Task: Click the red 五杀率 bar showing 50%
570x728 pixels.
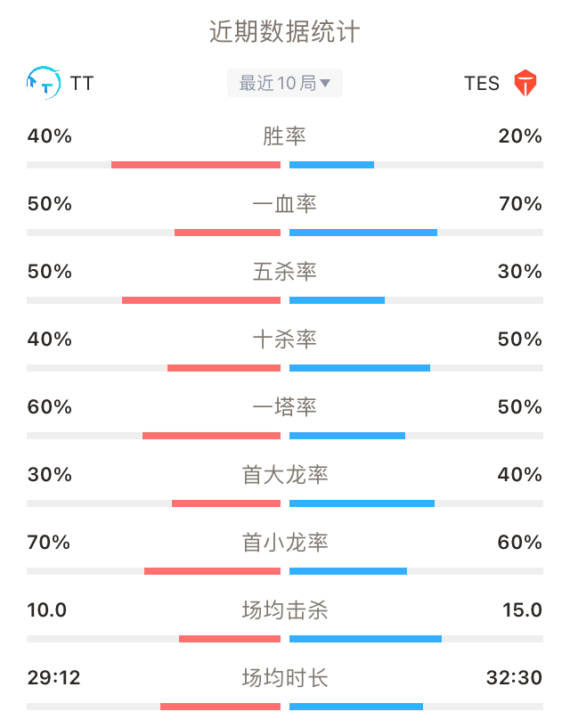Action: pos(201,300)
